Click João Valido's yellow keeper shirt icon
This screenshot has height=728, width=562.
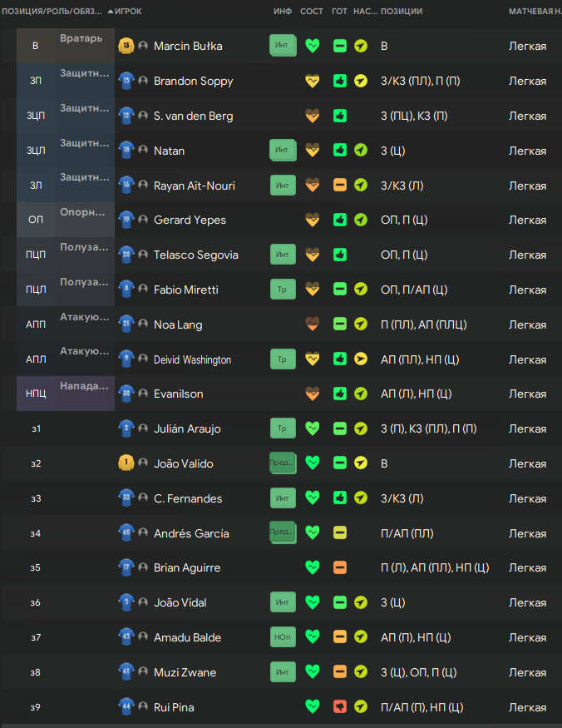pos(126,463)
